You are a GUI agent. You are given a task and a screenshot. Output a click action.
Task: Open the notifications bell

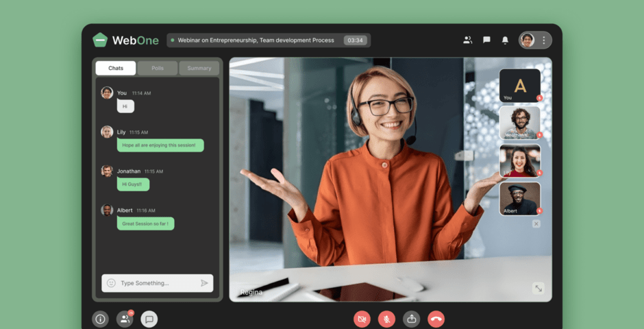[505, 40]
